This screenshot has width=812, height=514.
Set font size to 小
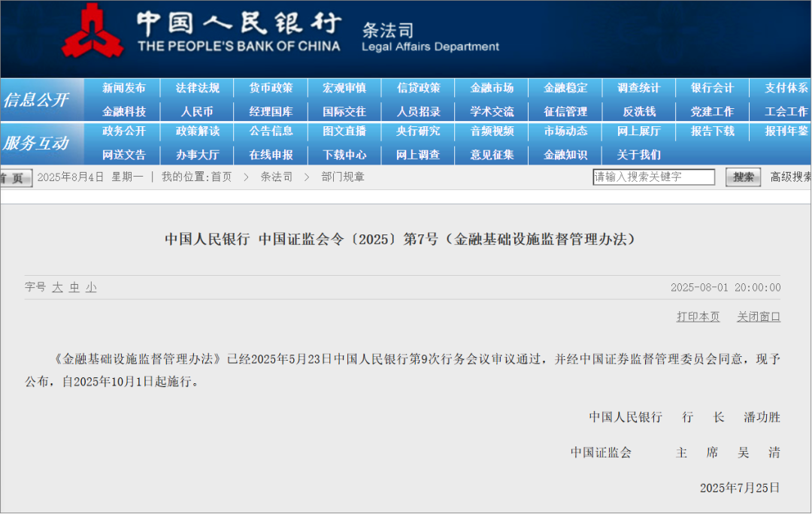91,287
